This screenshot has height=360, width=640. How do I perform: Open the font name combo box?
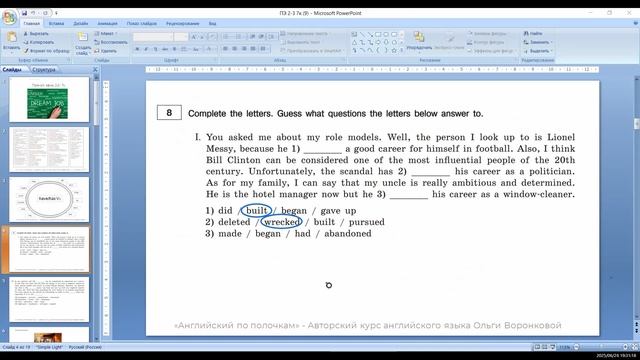pyautogui.click(x=153, y=37)
